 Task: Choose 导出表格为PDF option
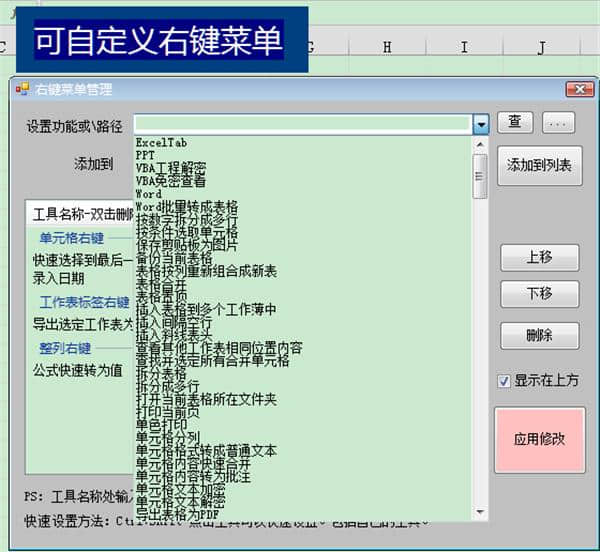coord(177,515)
